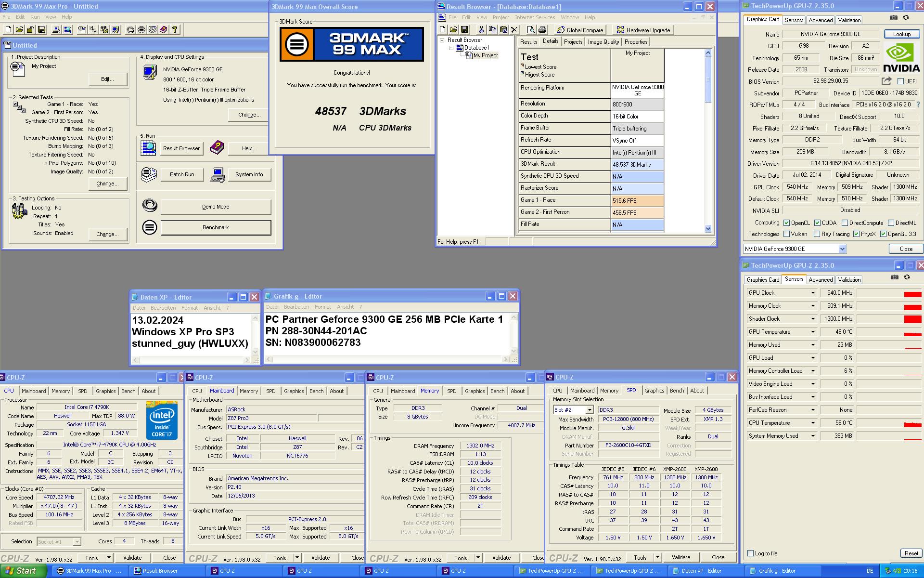
Task: Open GPU selection dropdown NVIDIA GeForce 9300 GE
Action: pos(842,249)
